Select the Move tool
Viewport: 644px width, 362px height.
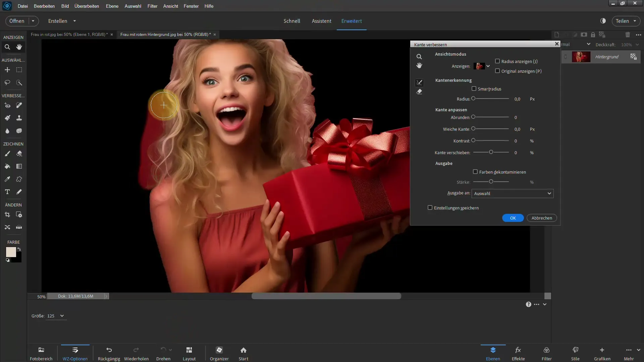[x=7, y=70]
